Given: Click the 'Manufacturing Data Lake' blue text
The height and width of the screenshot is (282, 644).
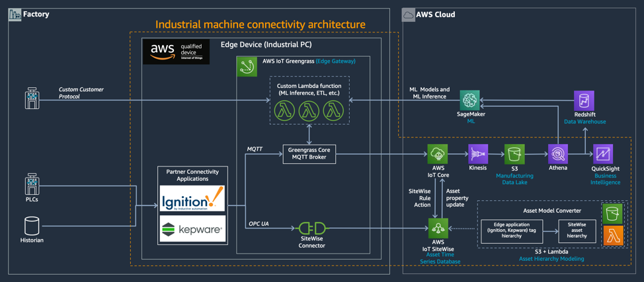Looking at the screenshot, I should pos(514,179).
